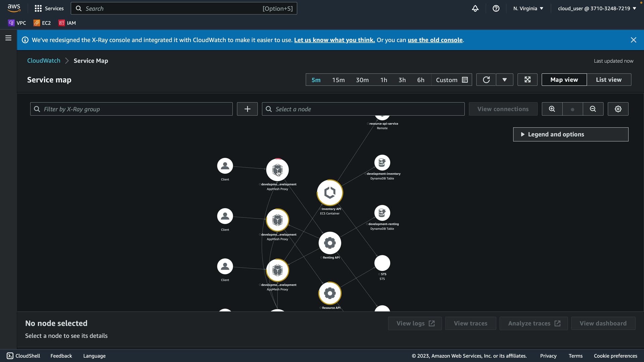Image resolution: width=644 pixels, height=362 pixels.
Task: Click the fullscreen expand map icon
Action: pyautogui.click(x=527, y=80)
